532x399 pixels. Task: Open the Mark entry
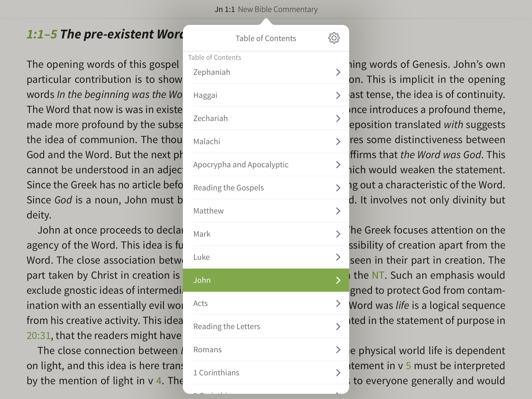(x=266, y=234)
